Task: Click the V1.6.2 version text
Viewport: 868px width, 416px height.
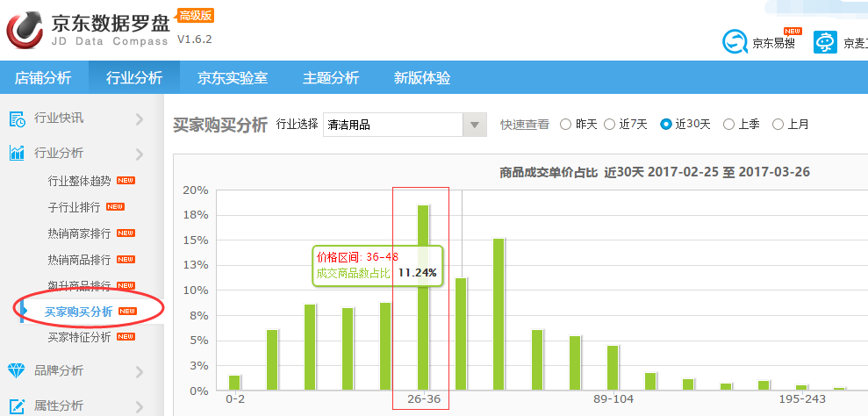Action: tap(194, 39)
